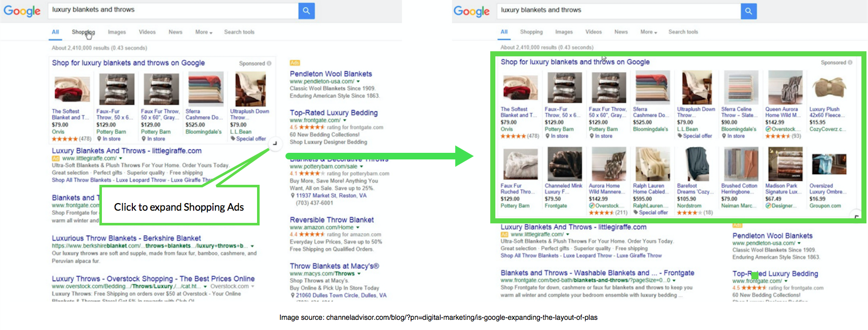Image resolution: width=868 pixels, height=330 pixels.
Task: Click Shop for luxury blankets heading, right screenshot
Action: point(575,62)
